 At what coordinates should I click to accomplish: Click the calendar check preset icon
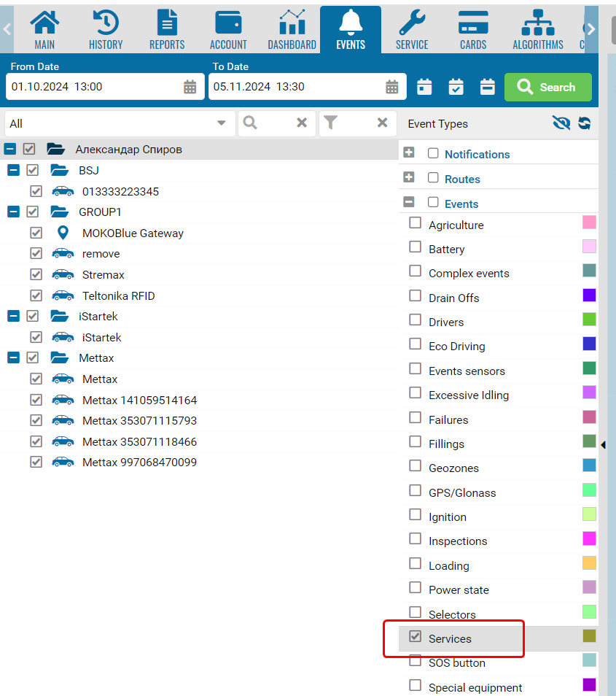(456, 87)
